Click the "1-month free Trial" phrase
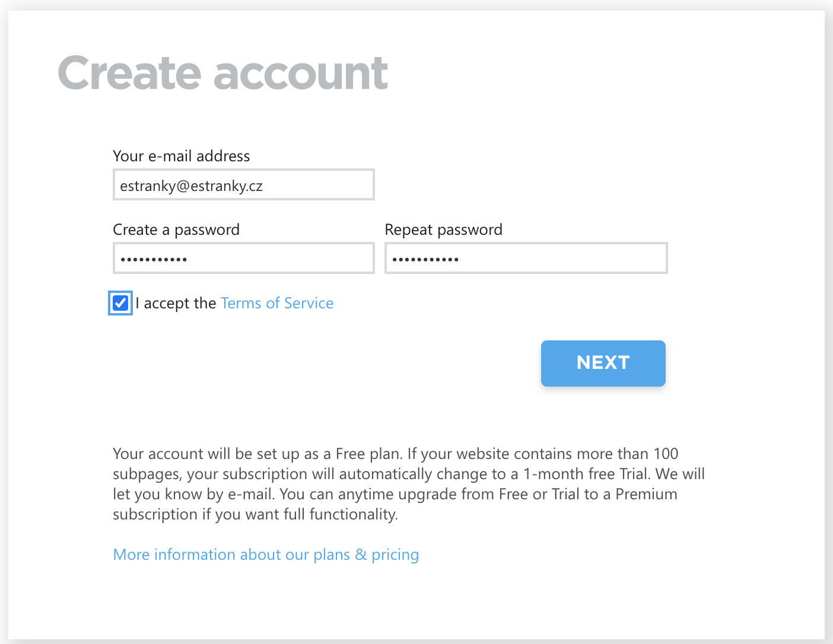Viewport: 833px width, 644px height. 586,474
